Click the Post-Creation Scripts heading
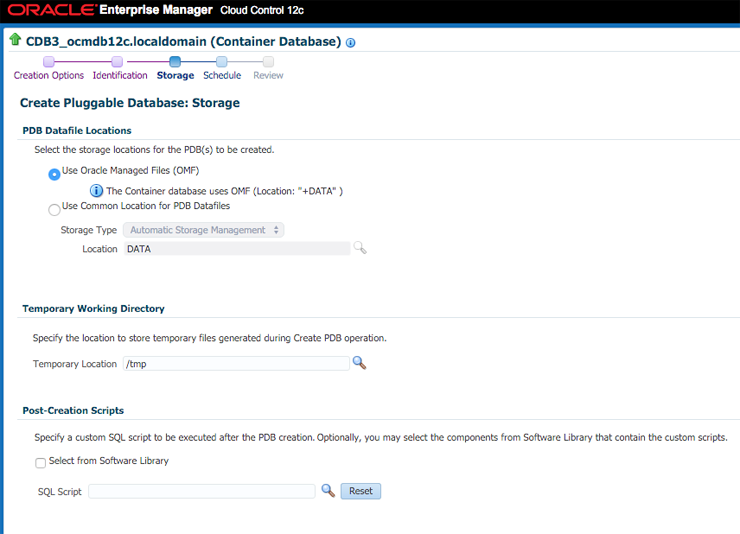This screenshot has height=534, width=740. (x=73, y=410)
